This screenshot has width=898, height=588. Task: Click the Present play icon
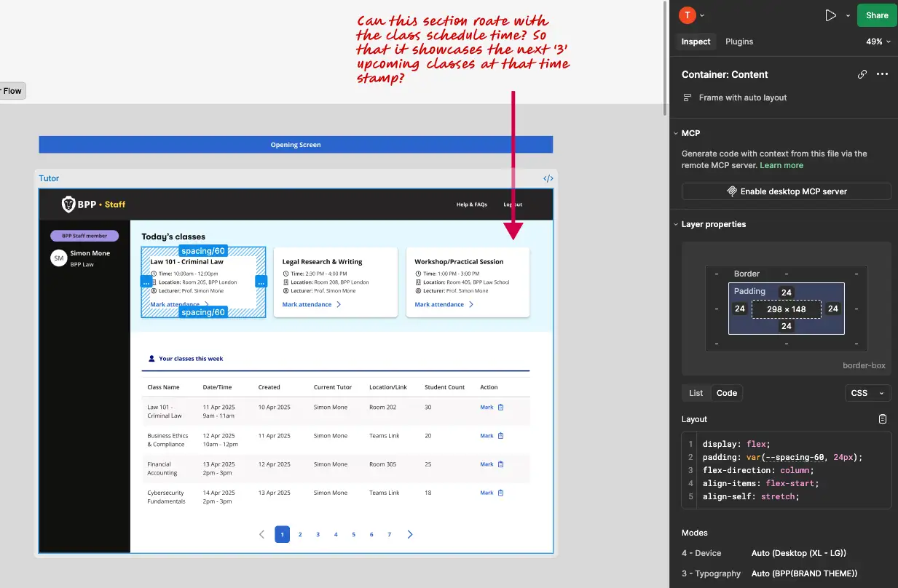[x=830, y=15]
